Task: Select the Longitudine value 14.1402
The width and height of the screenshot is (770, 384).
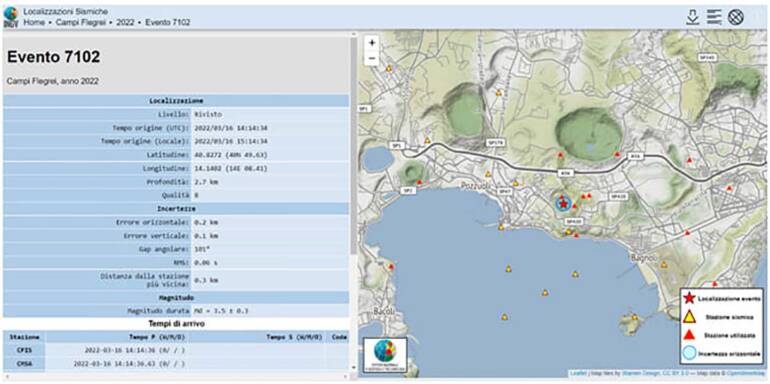Action: pos(230,168)
